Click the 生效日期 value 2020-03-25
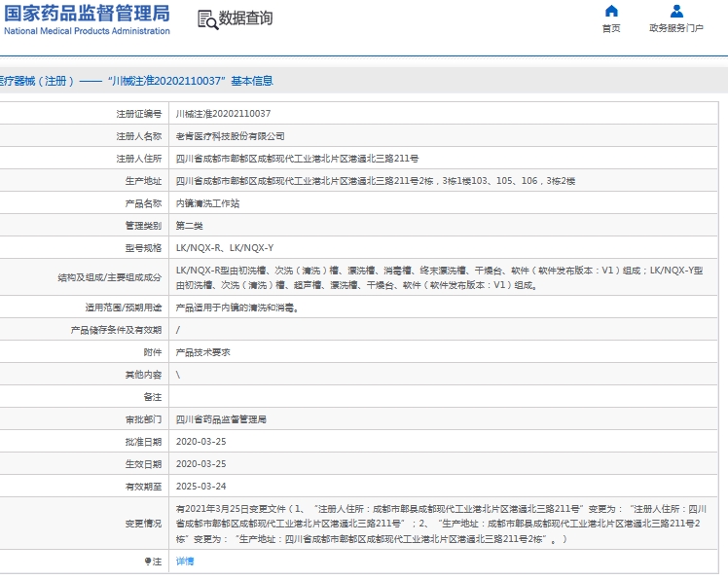 201,464
